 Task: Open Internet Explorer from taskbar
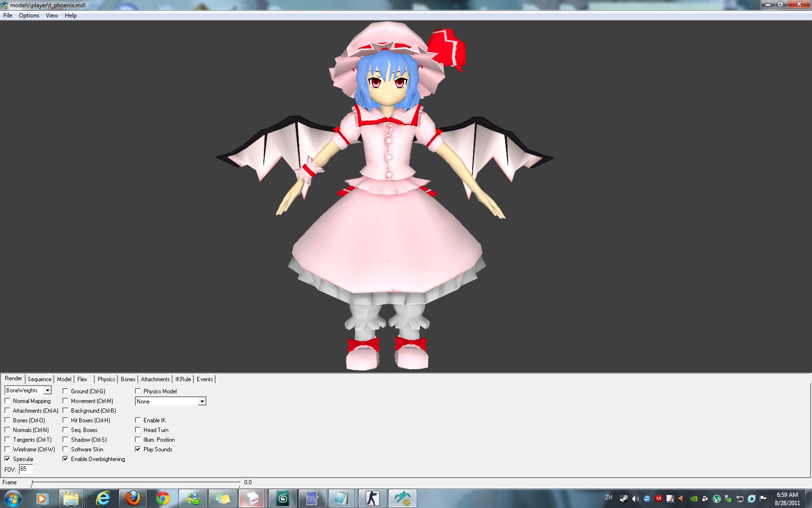[103, 498]
